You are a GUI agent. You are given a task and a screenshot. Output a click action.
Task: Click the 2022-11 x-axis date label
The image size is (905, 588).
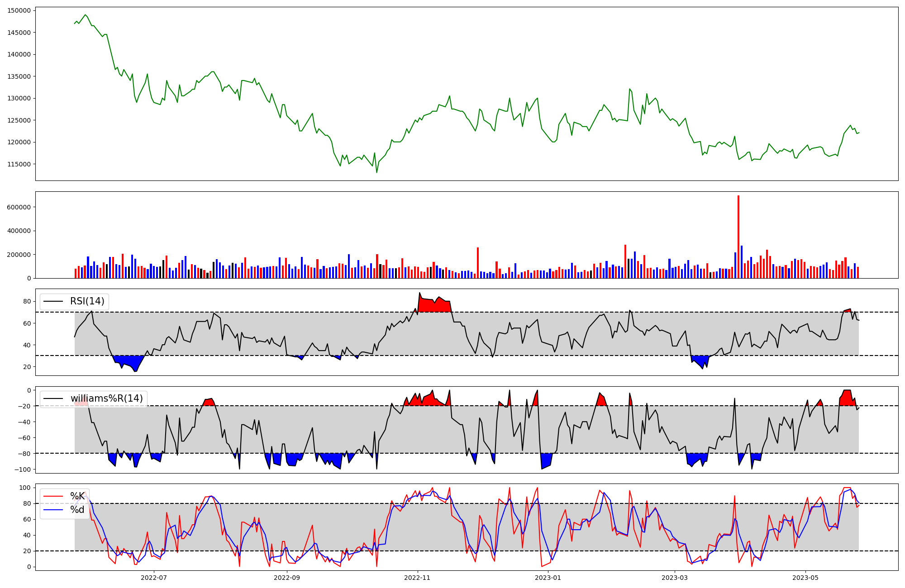(417, 578)
